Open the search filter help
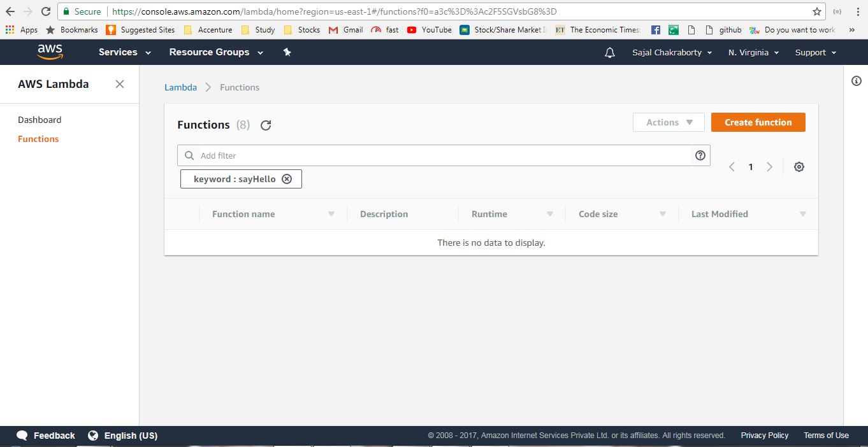This screenshot has height=447, width=868. (700, 155)
